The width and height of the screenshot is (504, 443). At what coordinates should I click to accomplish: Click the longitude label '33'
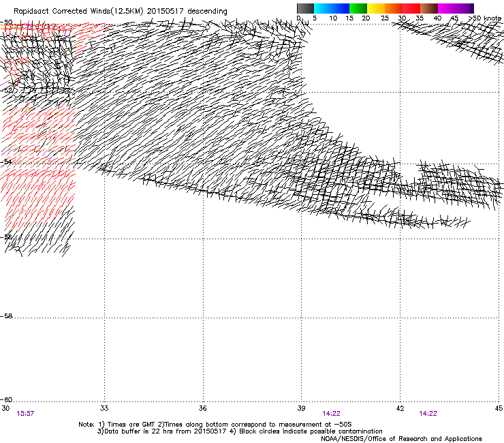(104, 408)
